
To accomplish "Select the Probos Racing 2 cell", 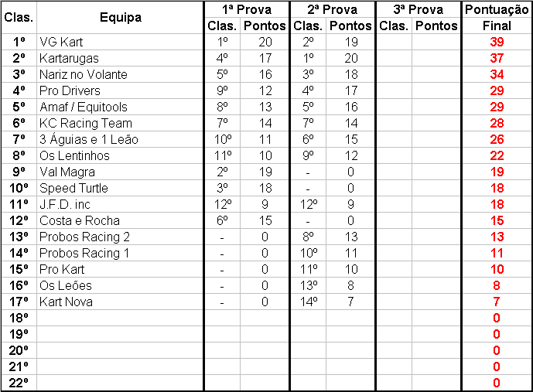I will click(120, 237).
